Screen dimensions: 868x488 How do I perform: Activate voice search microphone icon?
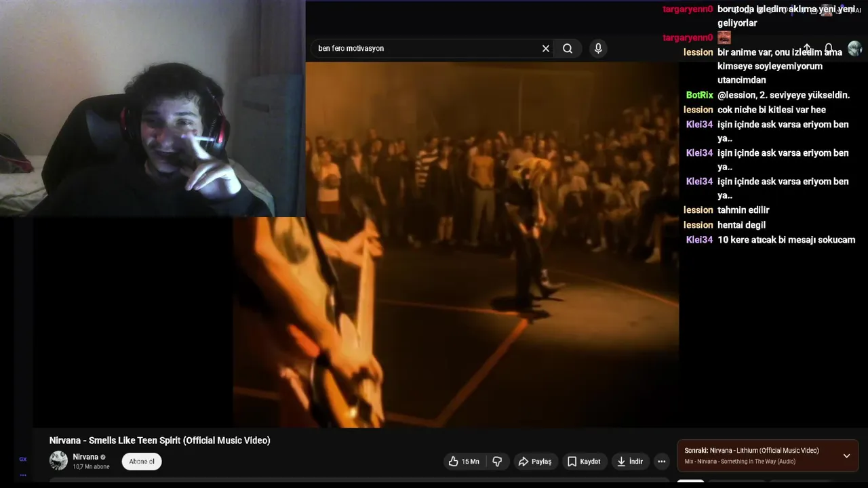click(598, 48)
